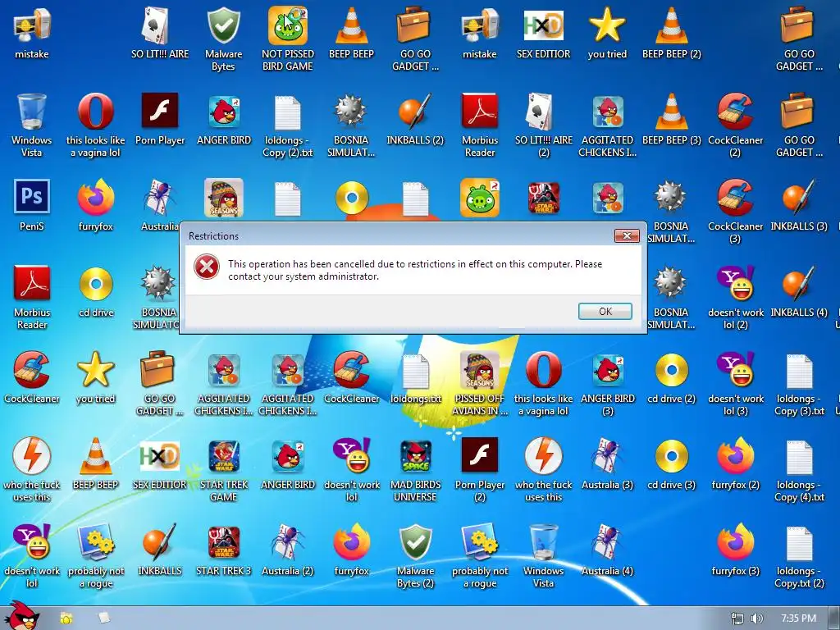Select the furryfox (2) Firefox icon
Image resolution: width=840 pixels, height=630 pixels.
[736, 456]
